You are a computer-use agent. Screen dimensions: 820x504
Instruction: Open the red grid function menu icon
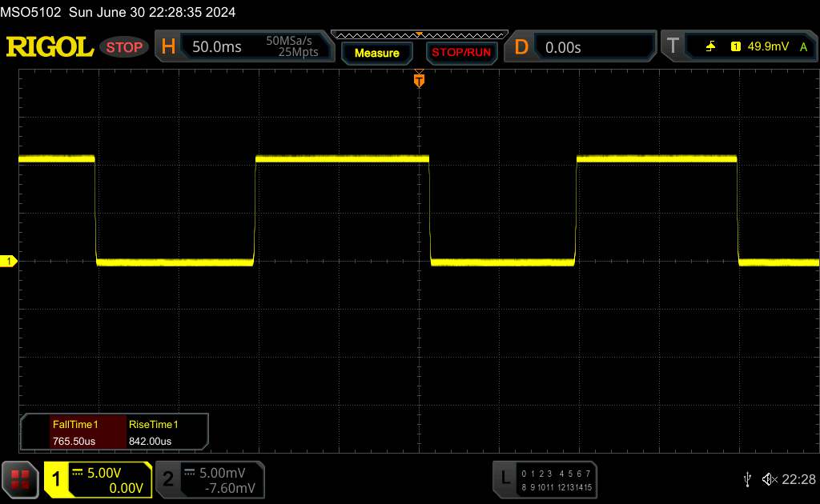click(x=21, y=479)
